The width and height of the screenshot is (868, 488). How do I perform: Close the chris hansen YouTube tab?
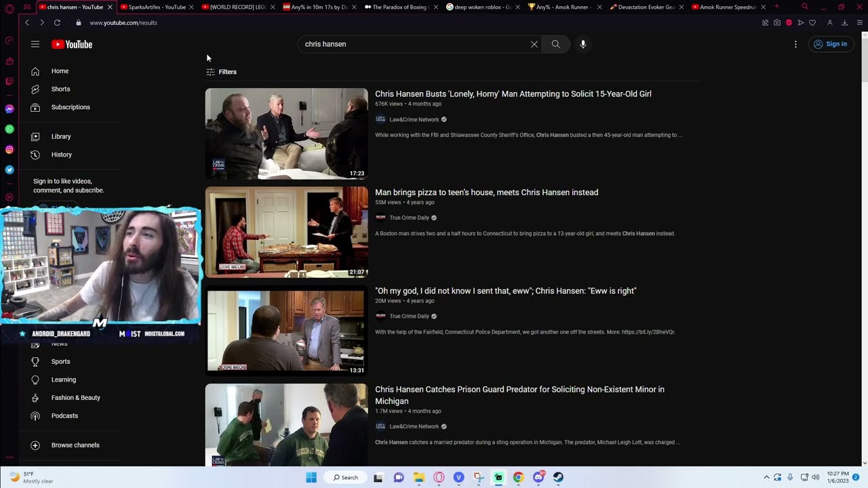click(110, 7)
